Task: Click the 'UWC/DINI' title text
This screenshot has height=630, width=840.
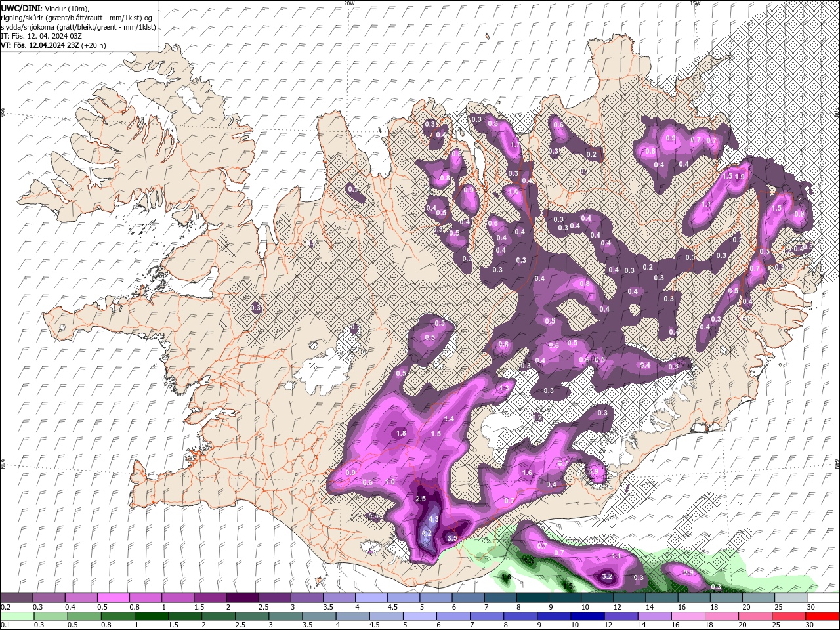Action: 20,8
